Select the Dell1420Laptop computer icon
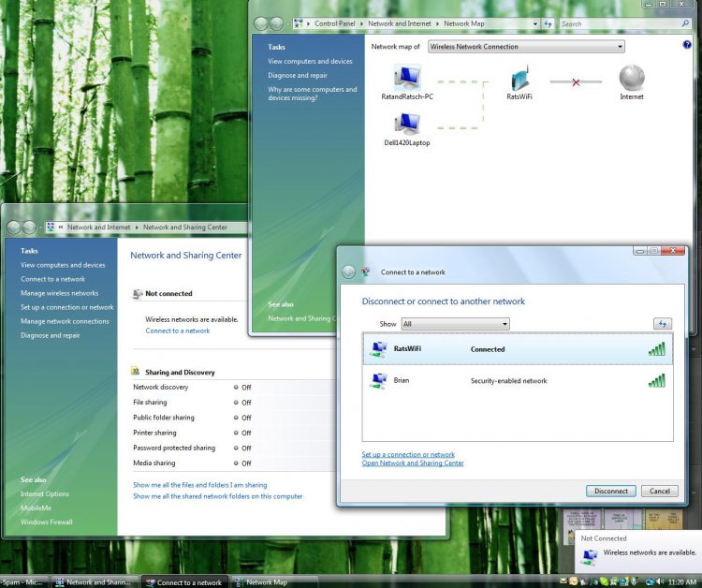The height and width of the screenshot is (588, 702). click(407, 124)
